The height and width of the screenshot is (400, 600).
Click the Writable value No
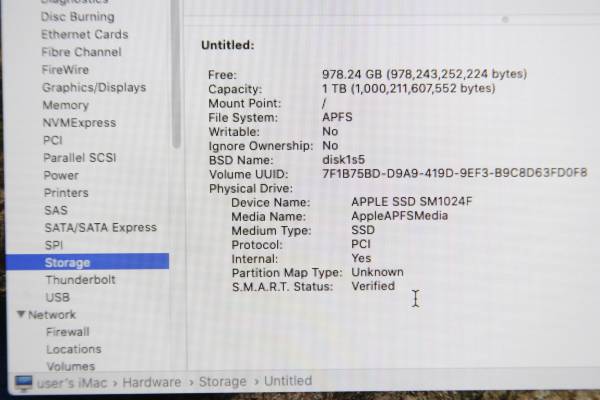(330, 131)
